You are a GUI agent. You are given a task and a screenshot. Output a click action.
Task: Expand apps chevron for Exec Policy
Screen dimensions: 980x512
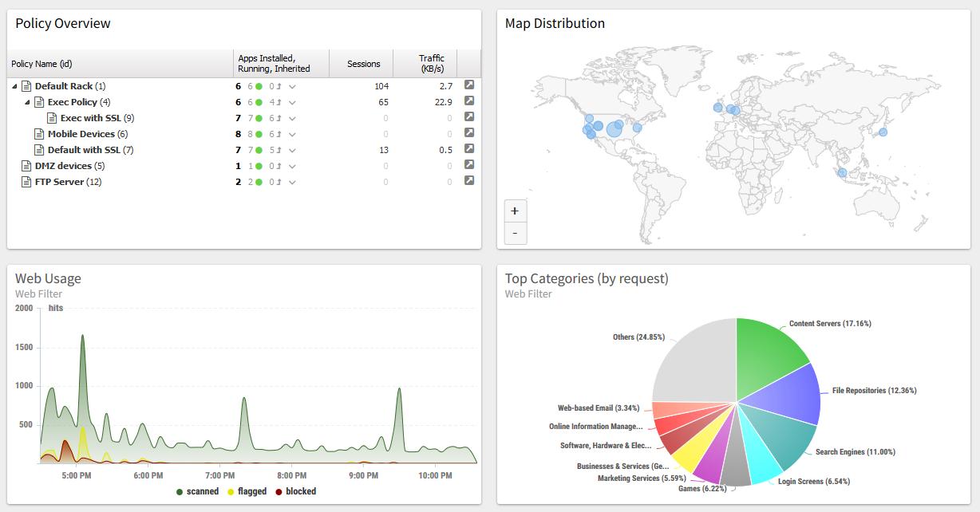293,102
